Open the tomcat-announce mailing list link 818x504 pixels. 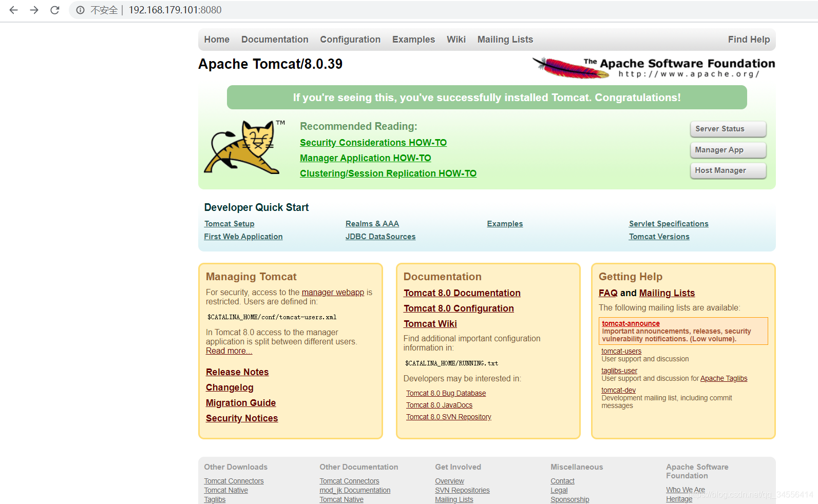[x=631, y=323]
